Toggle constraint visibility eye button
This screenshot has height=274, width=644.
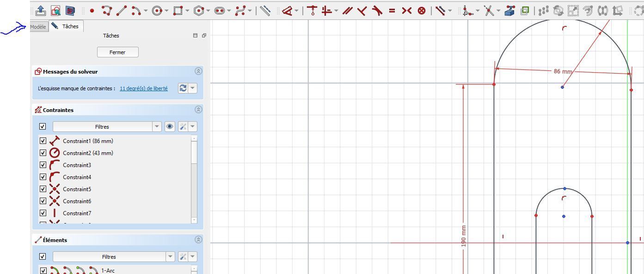170,126
